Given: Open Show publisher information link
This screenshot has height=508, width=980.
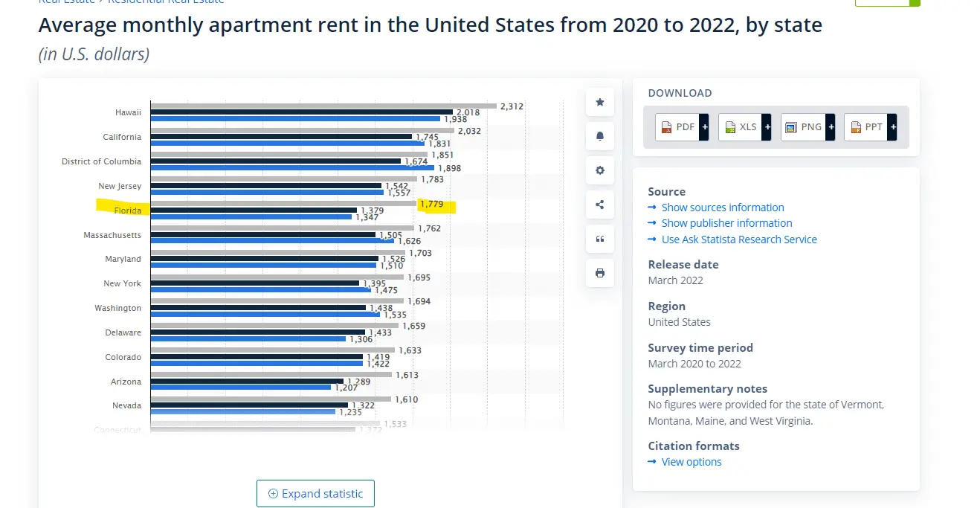Looking at the screenshot, I should point(726,223).
